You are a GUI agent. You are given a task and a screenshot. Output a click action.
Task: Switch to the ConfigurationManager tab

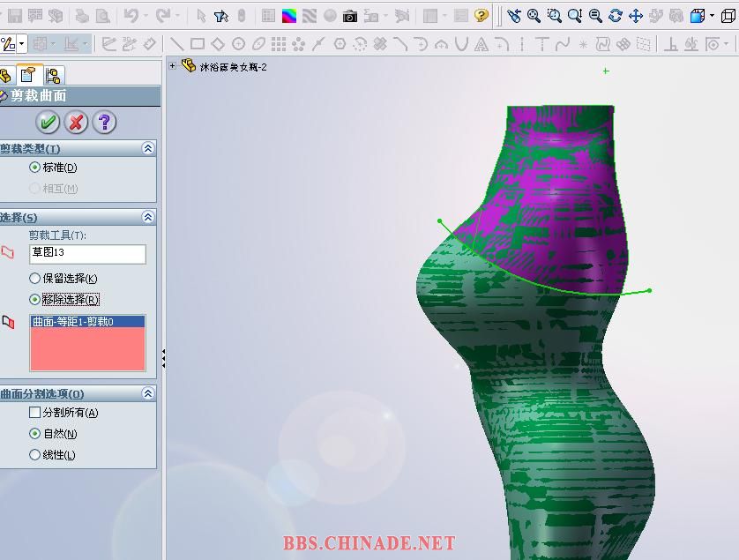pyautogui.click(x=53, y=76)
